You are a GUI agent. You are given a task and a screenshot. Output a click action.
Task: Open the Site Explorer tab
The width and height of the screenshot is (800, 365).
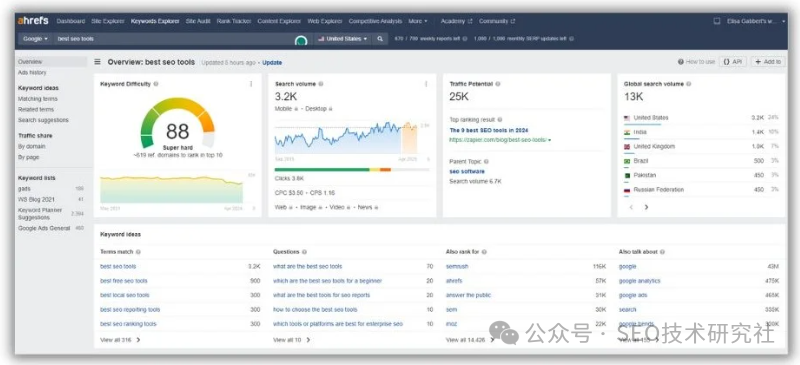108,21
